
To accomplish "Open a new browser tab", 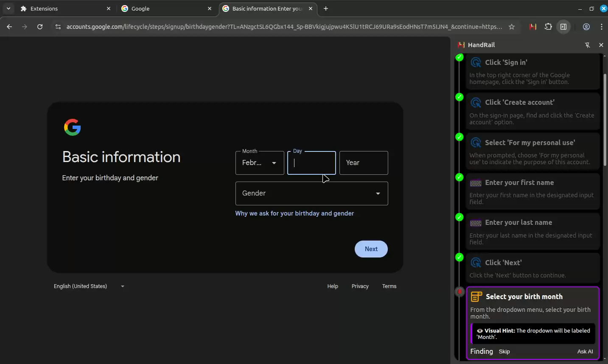I will tap(326, 8).
